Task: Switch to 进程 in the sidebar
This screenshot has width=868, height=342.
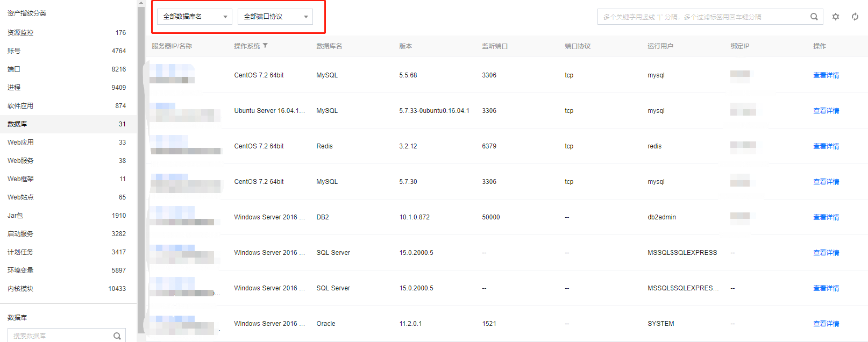Action: click(14, 88)
